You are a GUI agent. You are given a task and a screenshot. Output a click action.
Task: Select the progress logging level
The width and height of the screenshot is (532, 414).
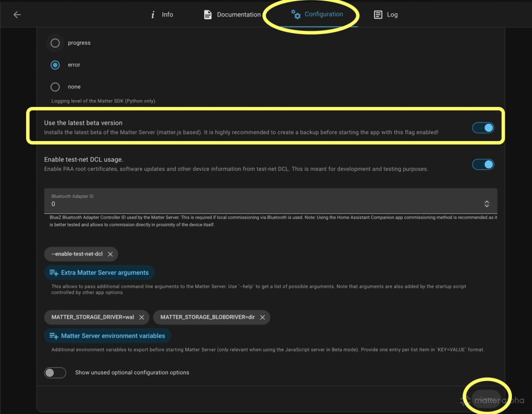[x=55, y=43]
